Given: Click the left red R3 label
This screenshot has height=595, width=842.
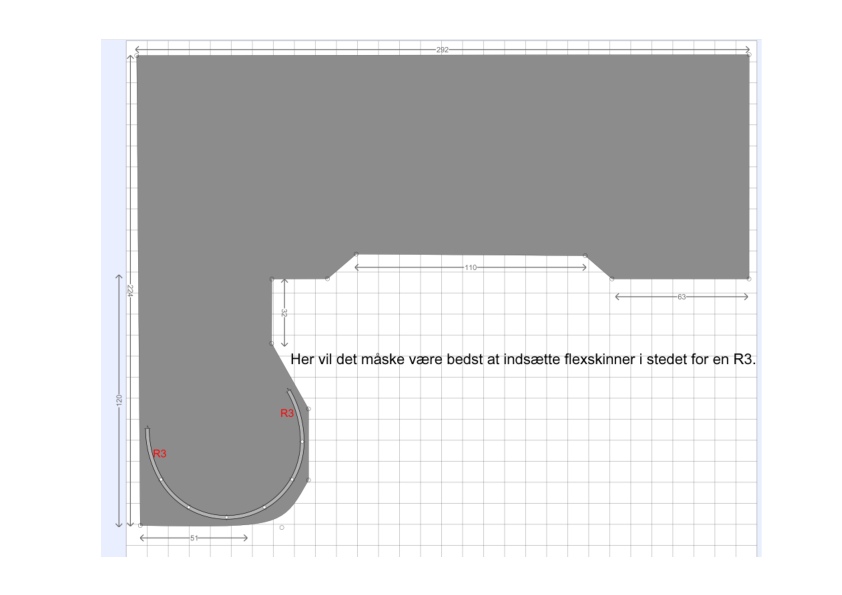Looking at the screenshot, I should tap(159, 454).
